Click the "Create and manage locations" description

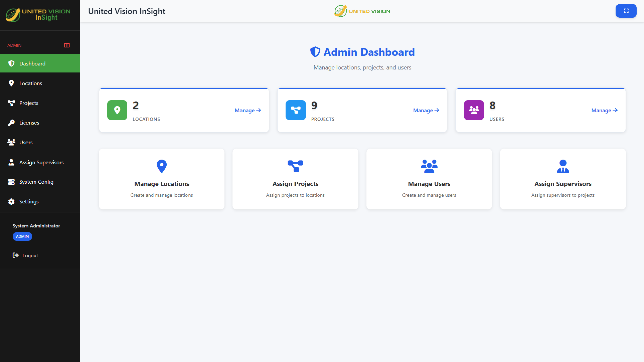point(162,195)
